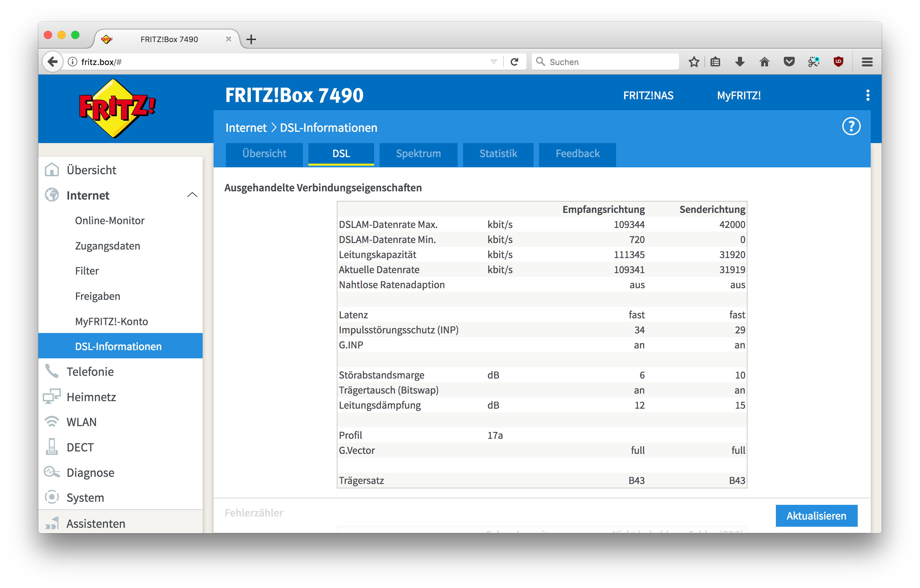Click the uBlock Origin shield icon
This screenshot has width=920, height=588.
point(838,62)
